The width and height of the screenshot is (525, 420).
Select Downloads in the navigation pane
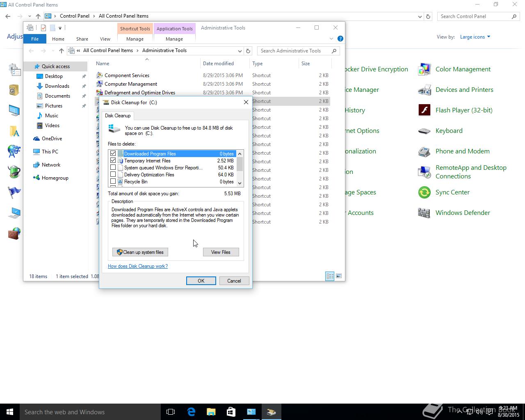57,86
